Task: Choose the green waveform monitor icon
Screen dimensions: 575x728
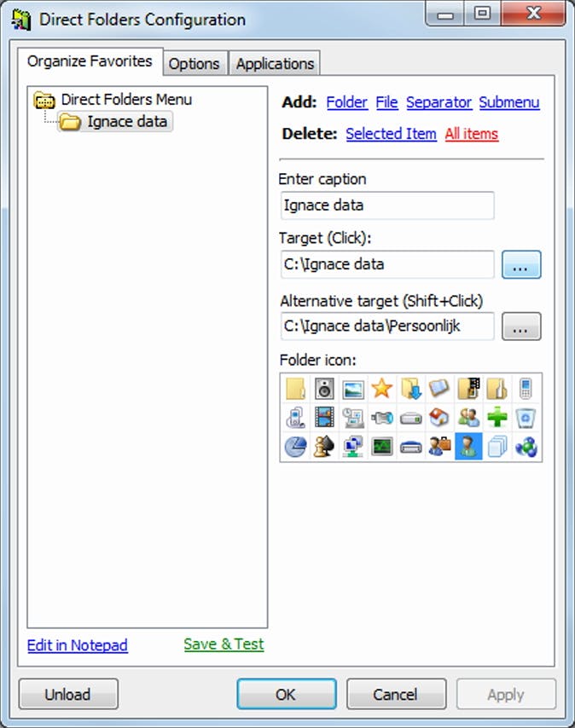Action: (x=382, y=446)
